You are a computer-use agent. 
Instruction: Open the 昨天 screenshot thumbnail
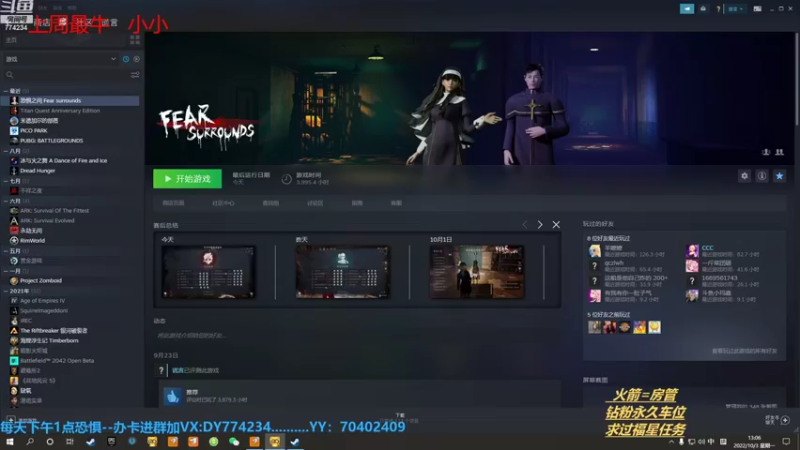click(x=342, y=272)
